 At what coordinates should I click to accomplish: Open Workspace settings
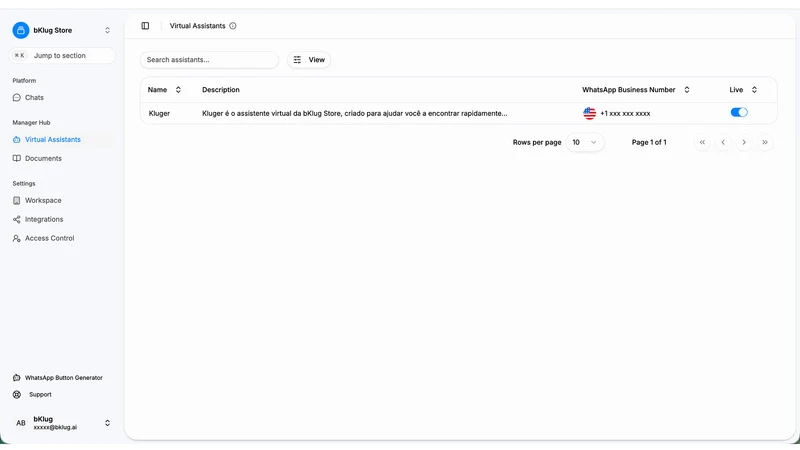43,201
